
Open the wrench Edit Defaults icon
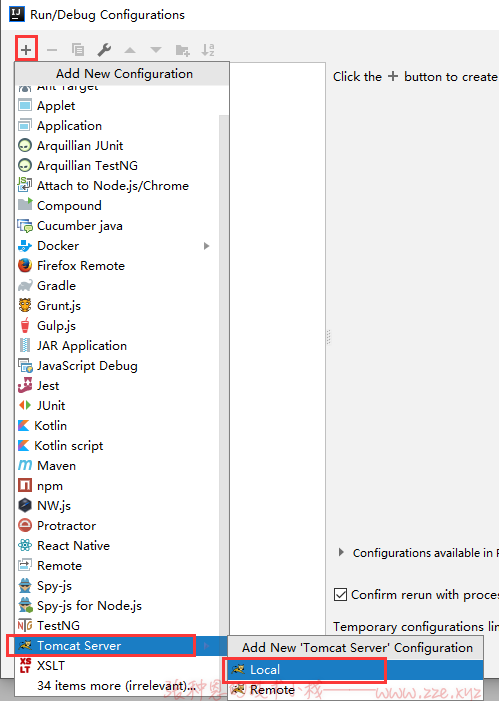click(104, 50)
